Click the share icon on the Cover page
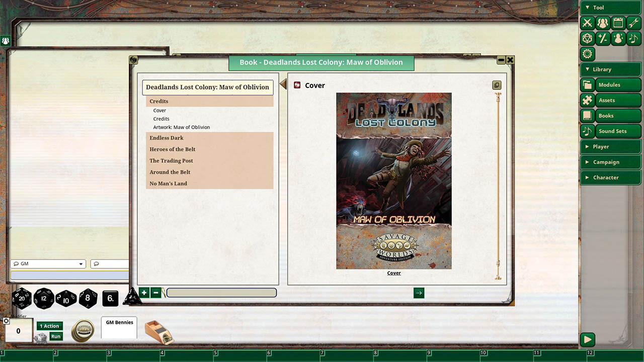Image resolution: width=644 pixels, height=362 pixels. 497,85
